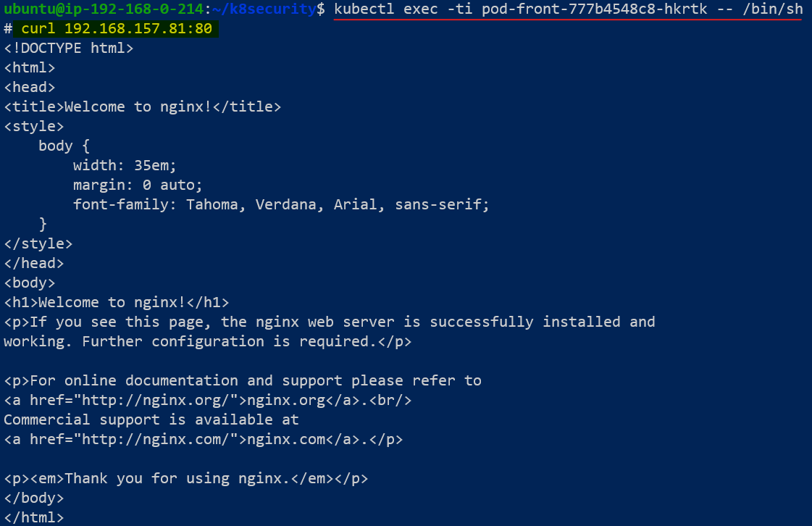Click the pod name pod-front-777b4548c8-hkrtk

[594, 9]
